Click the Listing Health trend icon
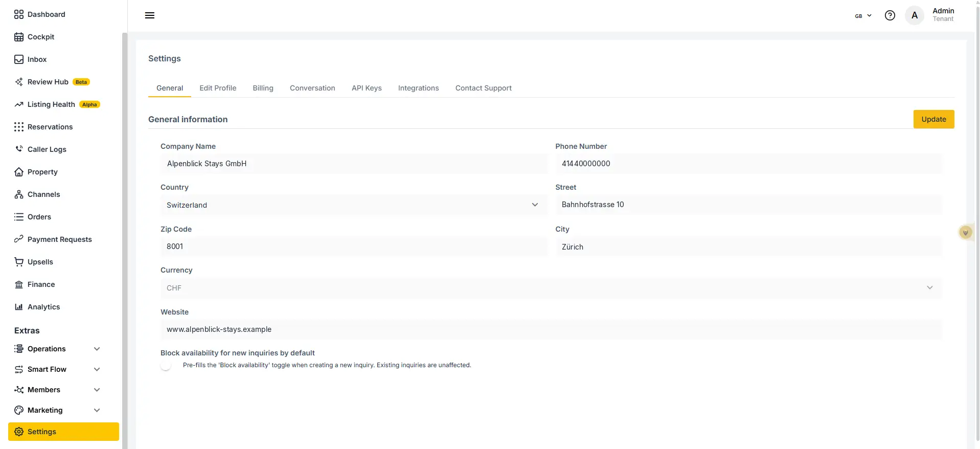This screenshot has height=449, width=980. (19, 104)
